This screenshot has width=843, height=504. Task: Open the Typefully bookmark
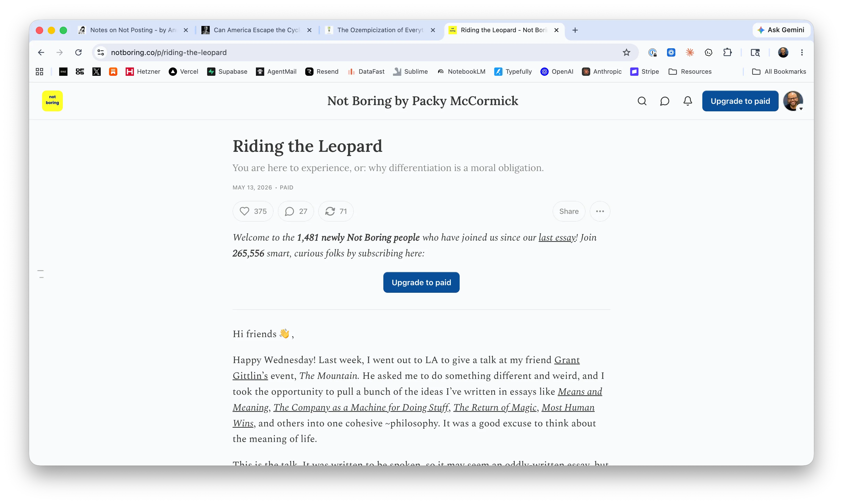point(513,71)
